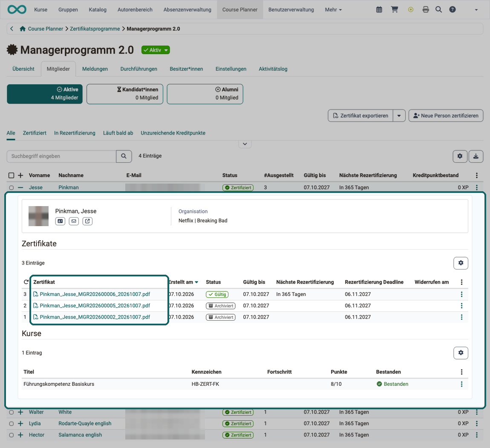Open the shopping cart icon
Image resolution: width=490 pixels, height=448 pixels.
click(395, 10)
